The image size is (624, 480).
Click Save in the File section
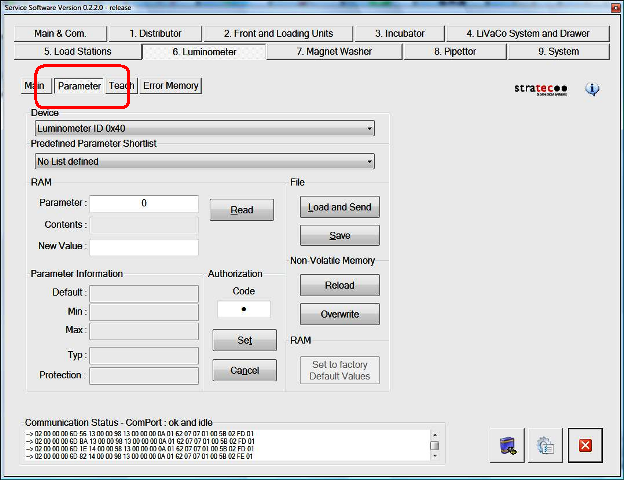pyautogui.click(x=339, y=235)
